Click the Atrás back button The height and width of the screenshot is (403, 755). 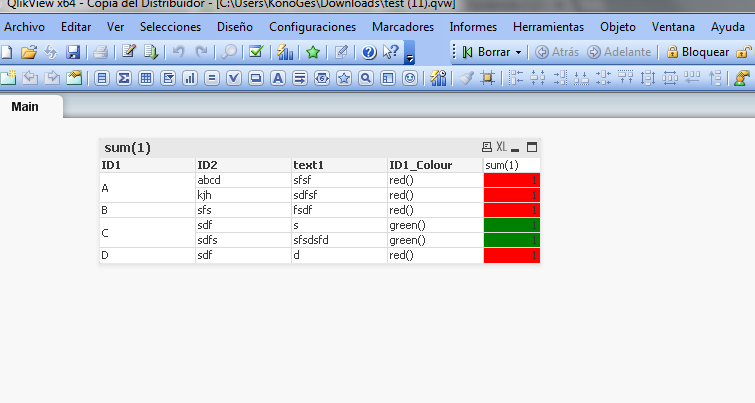pyautogui.click(x=557, y=52)
